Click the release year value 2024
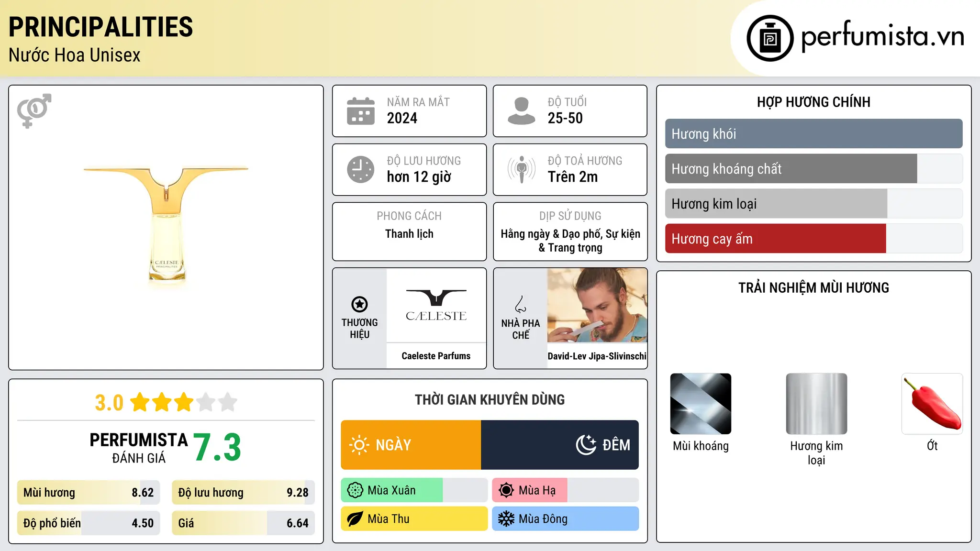 point(402,118)
